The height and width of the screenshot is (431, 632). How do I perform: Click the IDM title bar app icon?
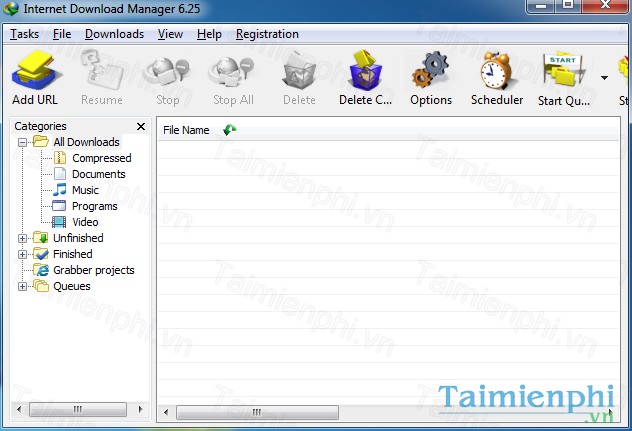pos(10,8)
